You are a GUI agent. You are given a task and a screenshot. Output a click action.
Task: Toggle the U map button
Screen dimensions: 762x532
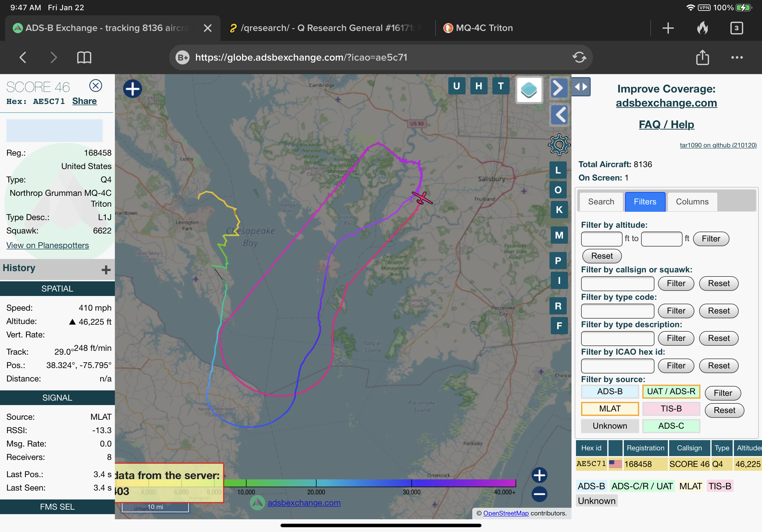pyautogui.click(x=457, y=86)
